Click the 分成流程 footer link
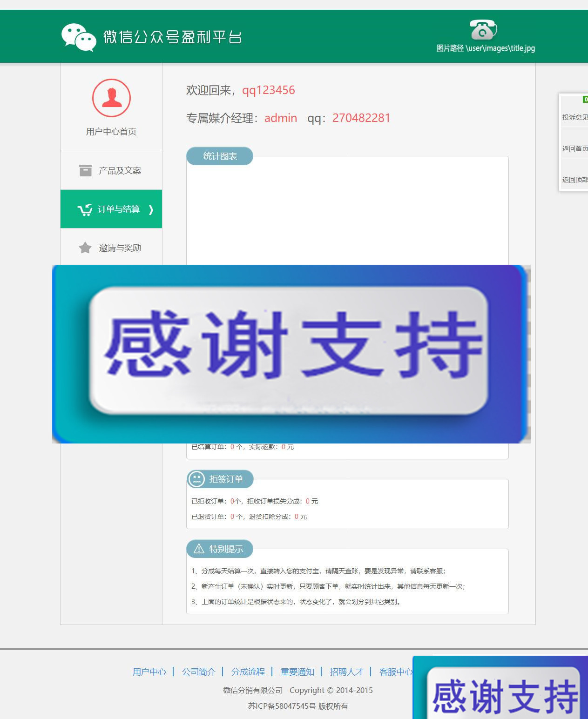 pyautogui.click(x=248, y=672)
